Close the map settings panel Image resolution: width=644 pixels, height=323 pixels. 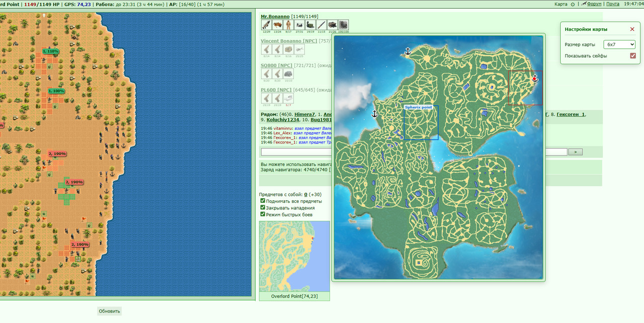point(632,29)
